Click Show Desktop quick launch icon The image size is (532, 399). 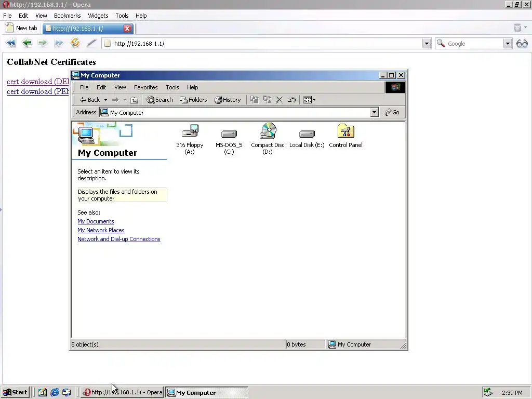pyautogui.click(x=43, y=393)
